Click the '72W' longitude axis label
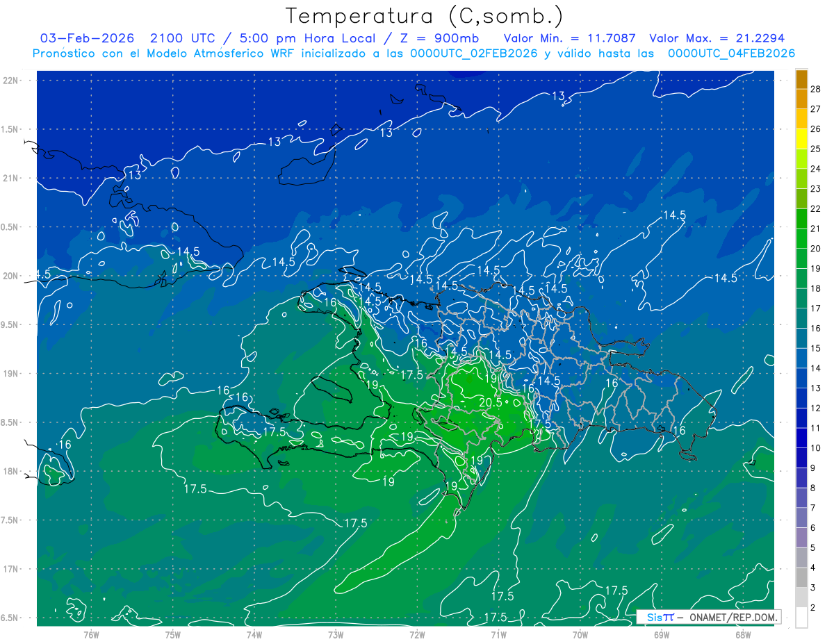 (418, 634)
